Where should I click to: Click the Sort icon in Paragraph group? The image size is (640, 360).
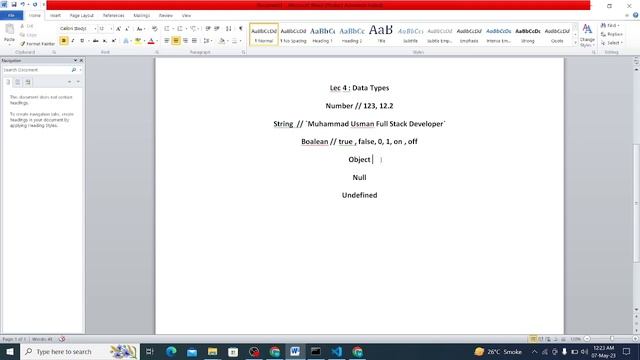[229, 29]
